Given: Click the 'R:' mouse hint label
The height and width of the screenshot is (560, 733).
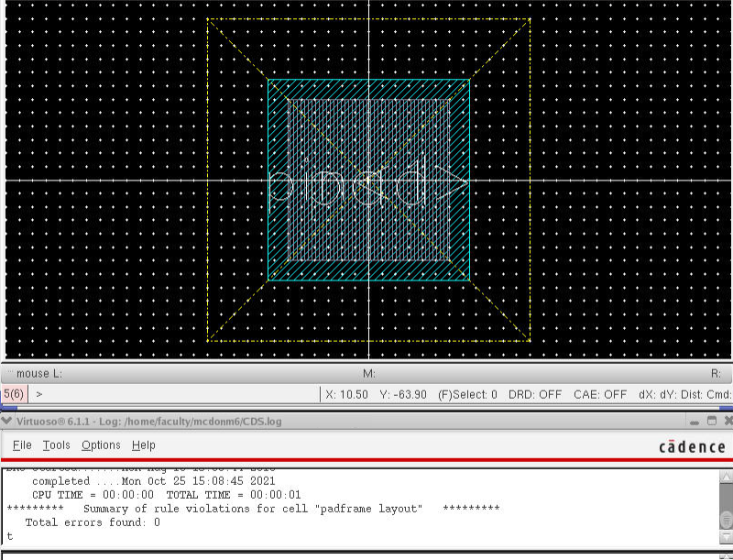Looking at the screenshot, I should (x=716, y=374).
